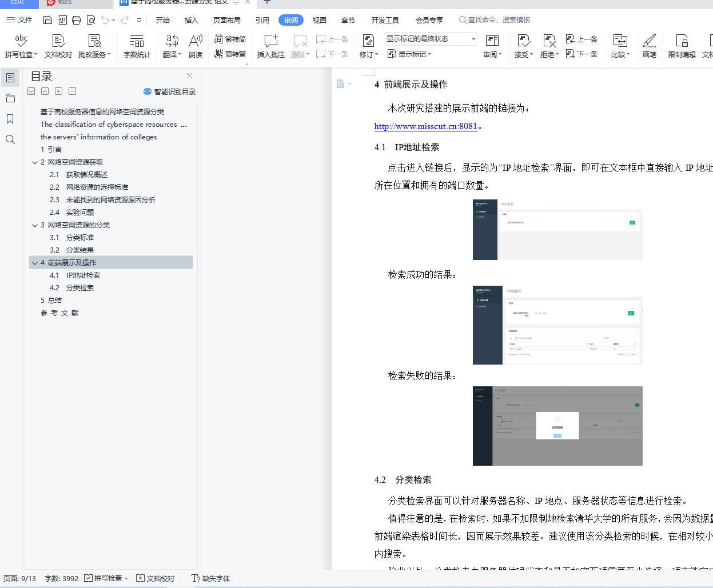
Task: Open a new tab with plus button
Action: click(266, 2)
